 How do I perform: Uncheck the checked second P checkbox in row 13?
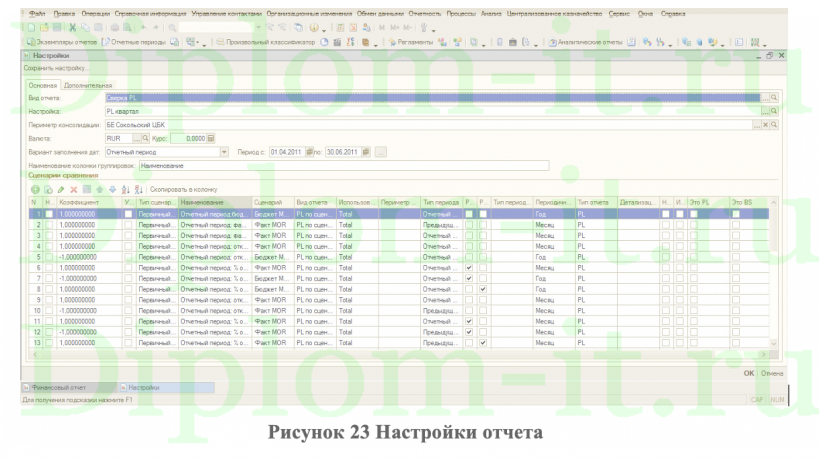pos(483,343)
